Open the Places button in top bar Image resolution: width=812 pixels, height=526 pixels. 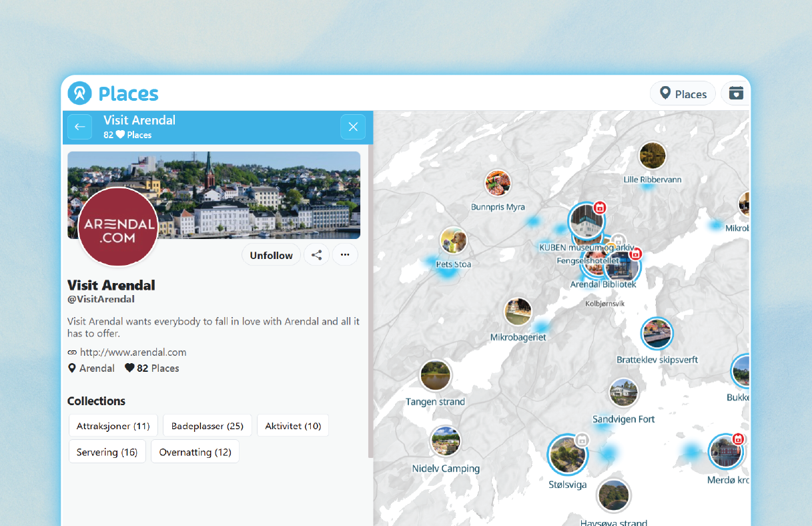pos(683,94)
